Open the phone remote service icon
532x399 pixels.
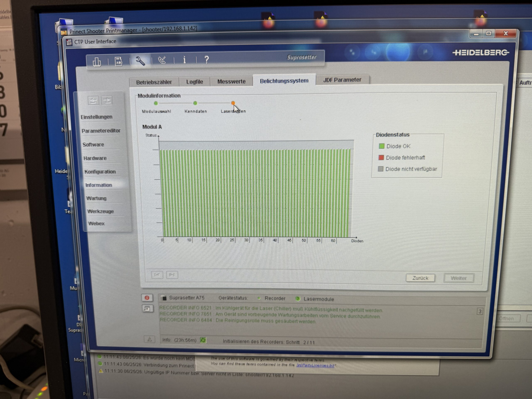point(162,60)
